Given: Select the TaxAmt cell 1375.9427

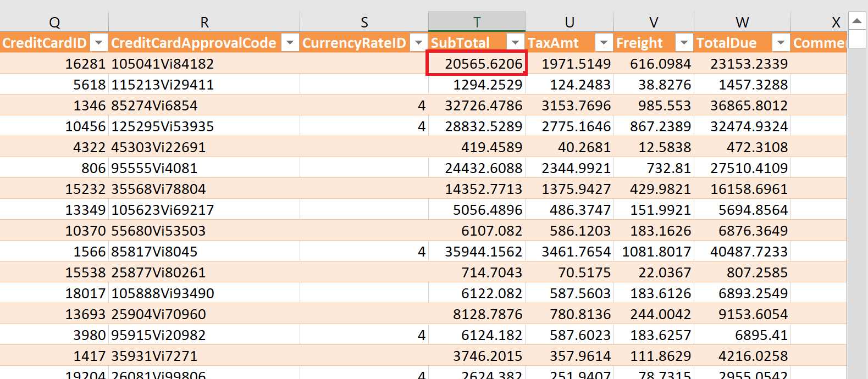Looking at the screenshot, I should (x=570, y=188).
